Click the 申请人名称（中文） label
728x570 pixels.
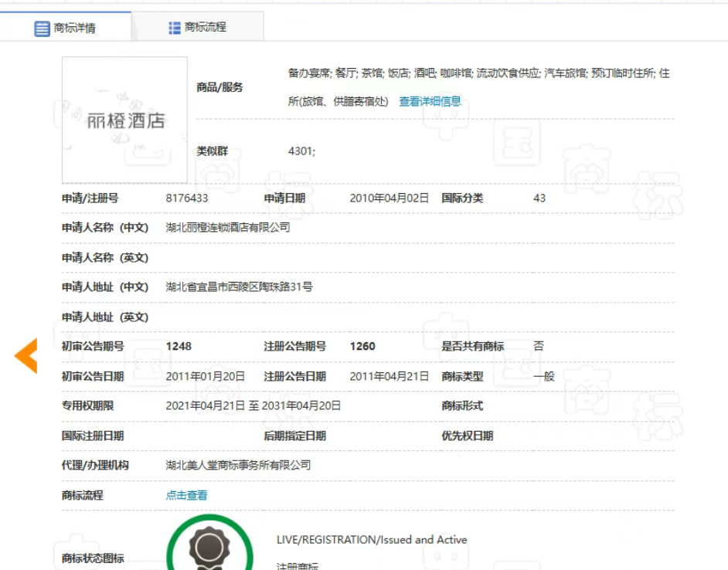coord(105,227)
